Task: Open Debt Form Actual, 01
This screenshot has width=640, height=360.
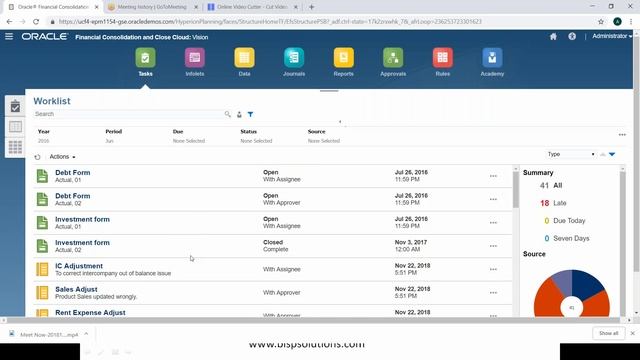Action: pyautogui.click(x=73, y=173)
